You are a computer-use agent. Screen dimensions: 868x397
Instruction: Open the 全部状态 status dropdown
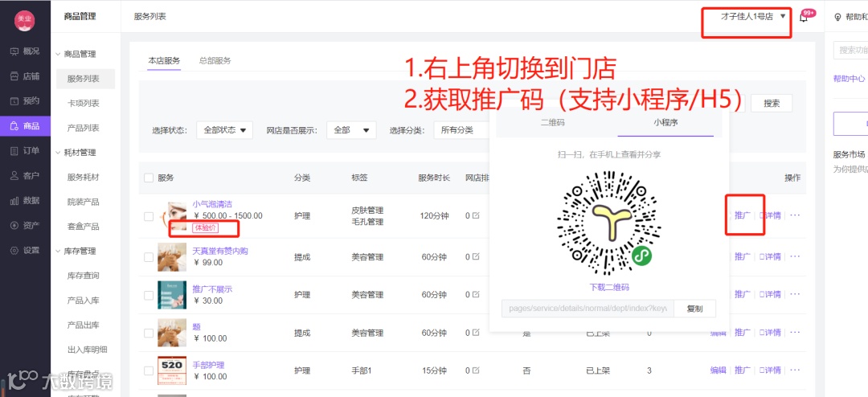click(x=224, y=130)
